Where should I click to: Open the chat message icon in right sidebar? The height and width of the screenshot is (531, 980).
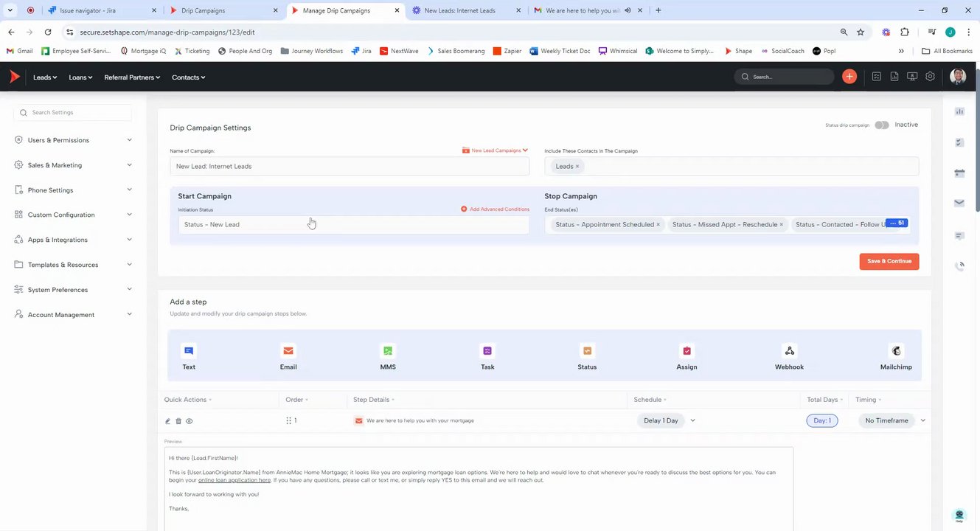tap(959, 236)
